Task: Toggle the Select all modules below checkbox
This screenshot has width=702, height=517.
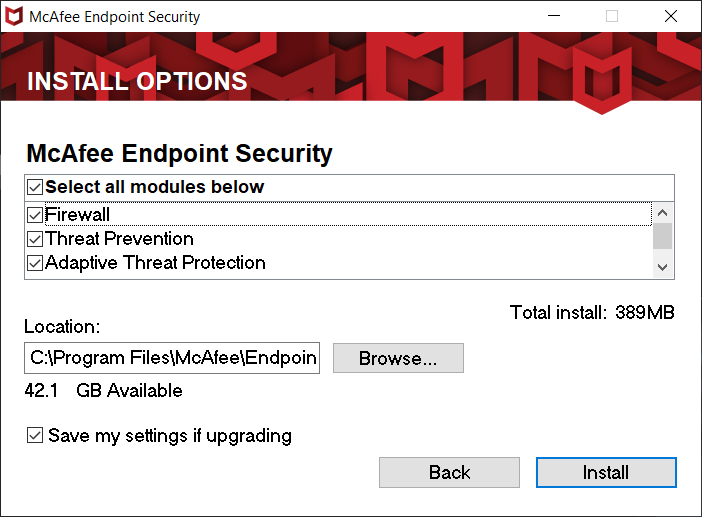Action: (35, 187)
